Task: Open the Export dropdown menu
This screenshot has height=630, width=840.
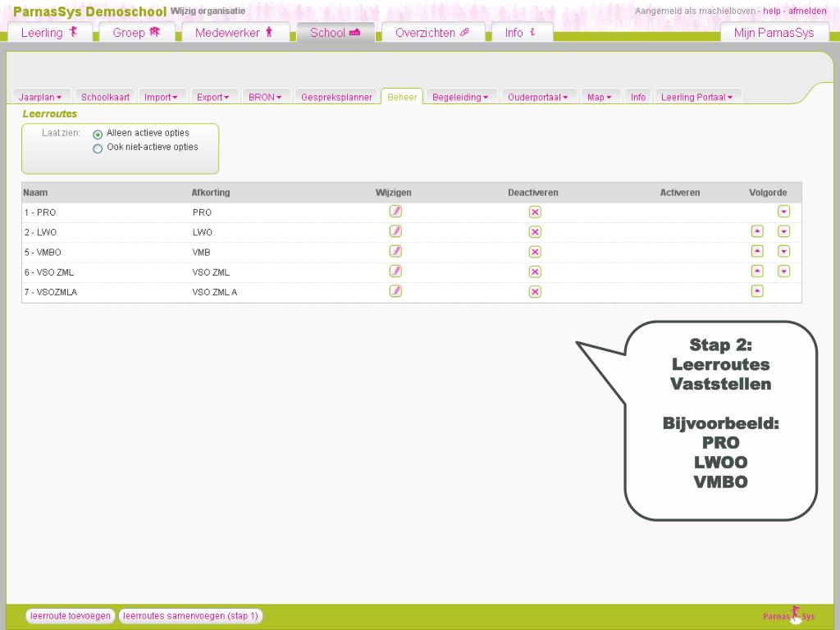Action: click(212, 97)
